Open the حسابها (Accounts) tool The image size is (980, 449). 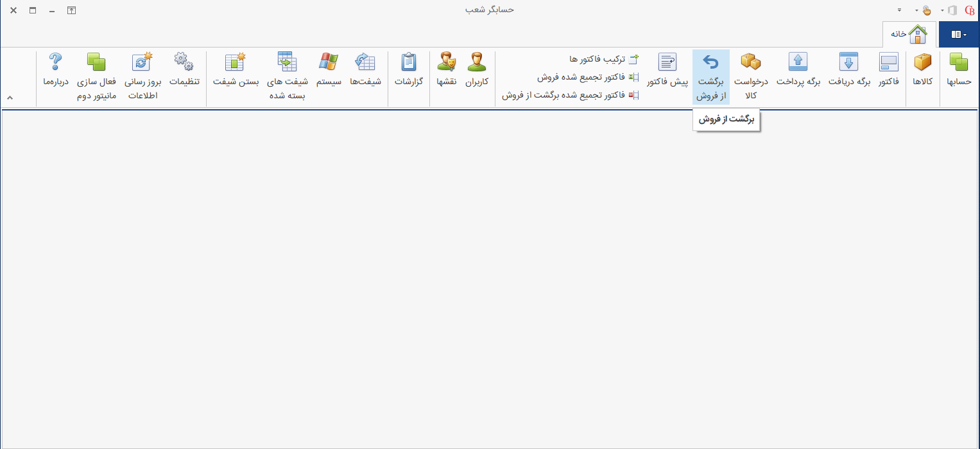[x=958, y=76]
